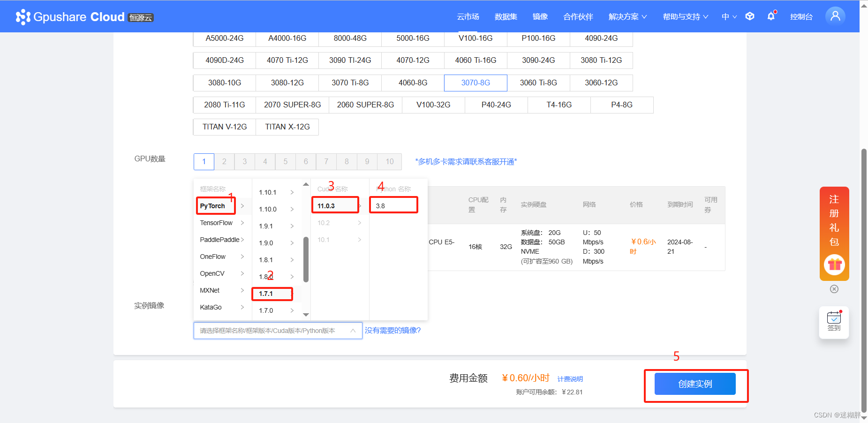This screenshot has width=868, height=423.
Task: Select PyTorch version 1.10.1
Action: pos(277,192)
